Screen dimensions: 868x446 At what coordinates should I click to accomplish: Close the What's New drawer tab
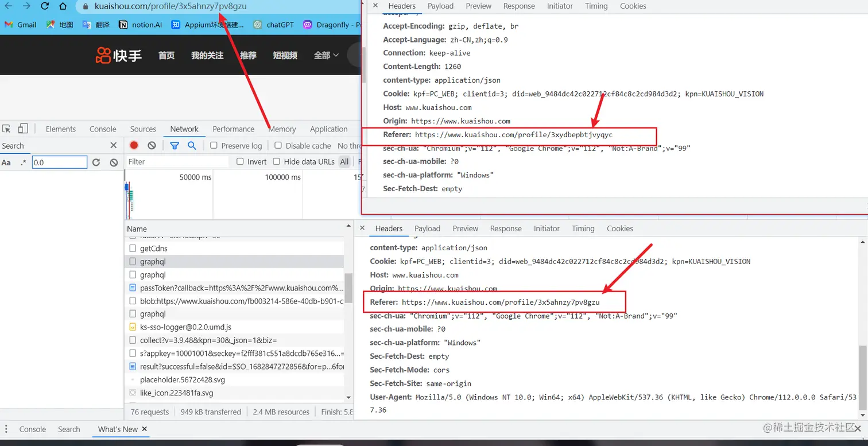tap(145, 429)
